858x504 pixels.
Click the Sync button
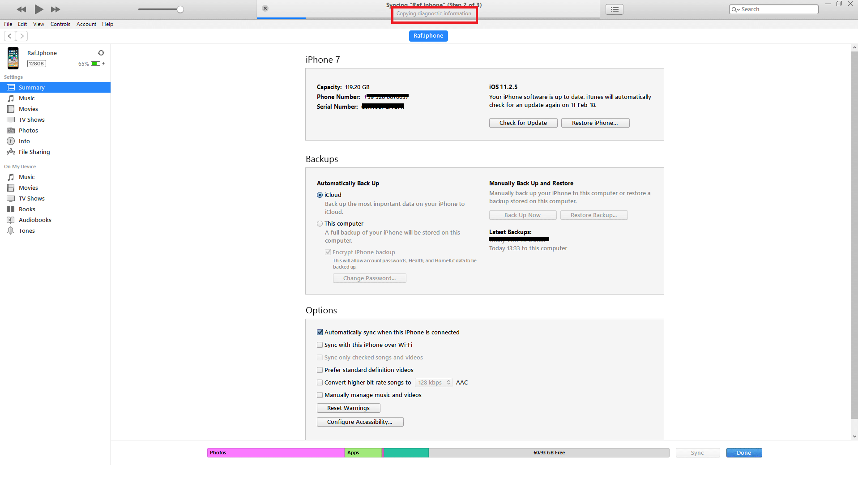pyautogui.click(x=698, y=453)
